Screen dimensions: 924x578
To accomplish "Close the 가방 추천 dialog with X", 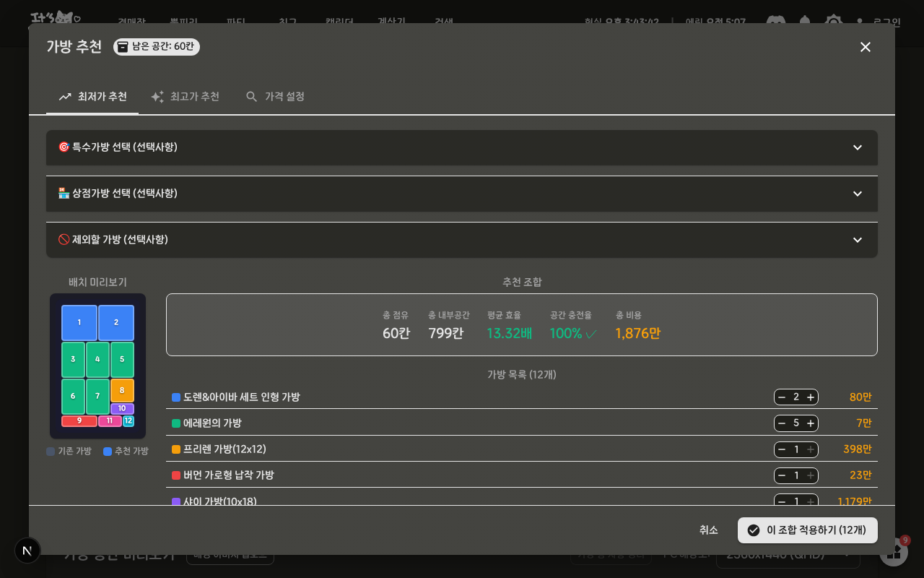I will (865, 47).
